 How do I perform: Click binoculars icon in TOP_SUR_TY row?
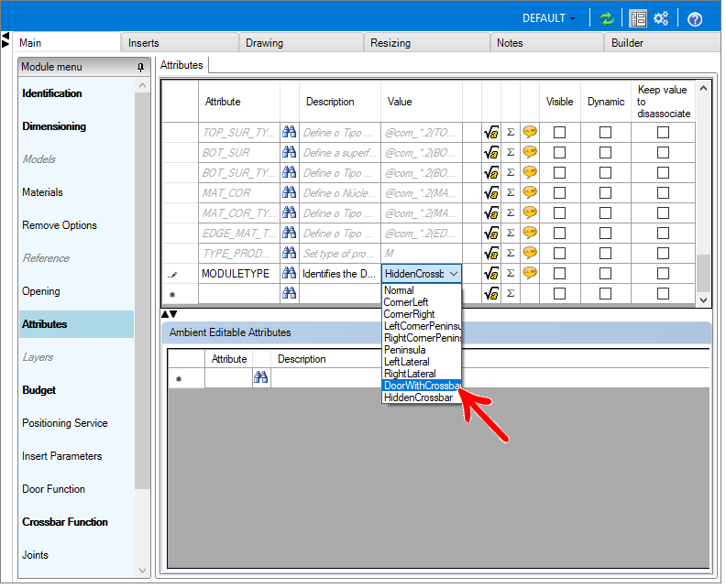pos(291,133)
